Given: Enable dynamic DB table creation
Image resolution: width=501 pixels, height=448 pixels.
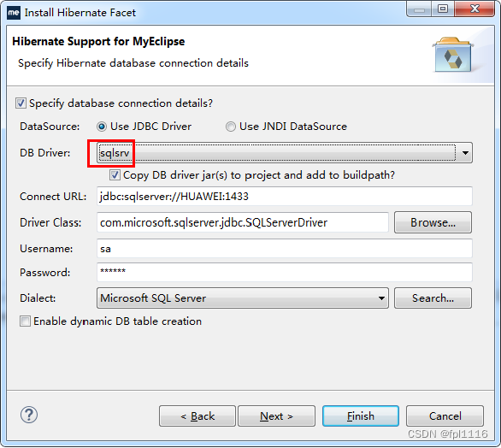Looking at the screenshot, I should [26, 321].
